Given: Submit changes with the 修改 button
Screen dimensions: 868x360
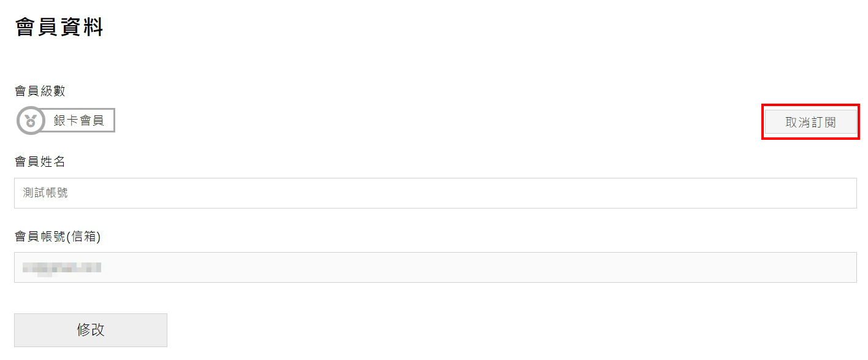Looking at the screenshot, I should click(x=91, y=330).
